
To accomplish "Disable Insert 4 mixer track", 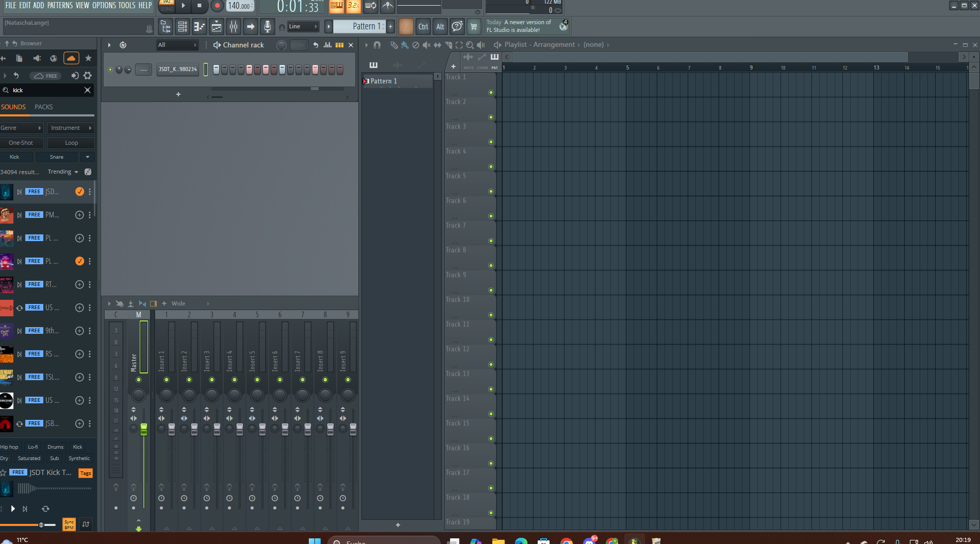I will (235, 380).
